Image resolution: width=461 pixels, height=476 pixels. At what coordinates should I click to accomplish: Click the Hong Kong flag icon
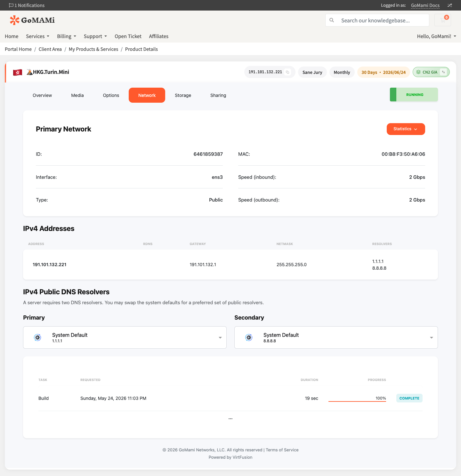coord(18,72)
